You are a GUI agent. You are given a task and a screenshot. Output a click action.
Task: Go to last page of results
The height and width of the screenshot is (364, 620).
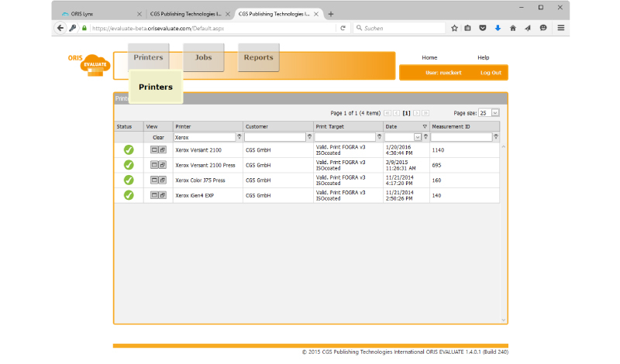point(425,113)
